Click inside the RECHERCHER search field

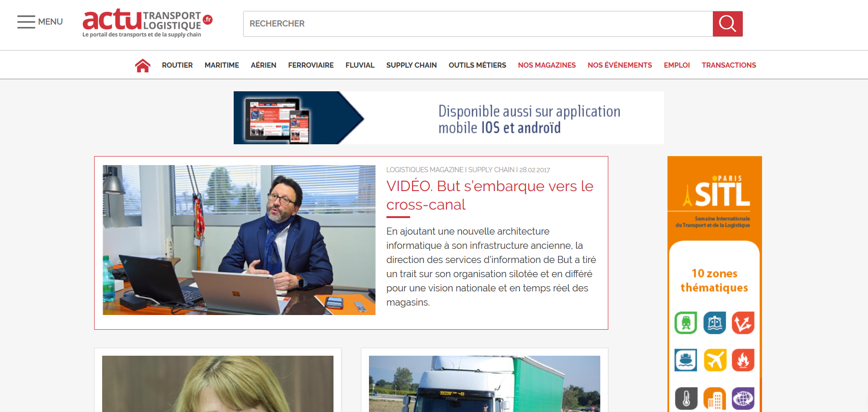(x=478, y=24)
